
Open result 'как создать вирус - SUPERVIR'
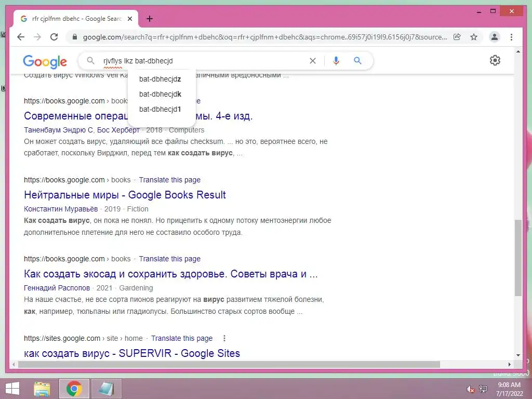point(132,353)
